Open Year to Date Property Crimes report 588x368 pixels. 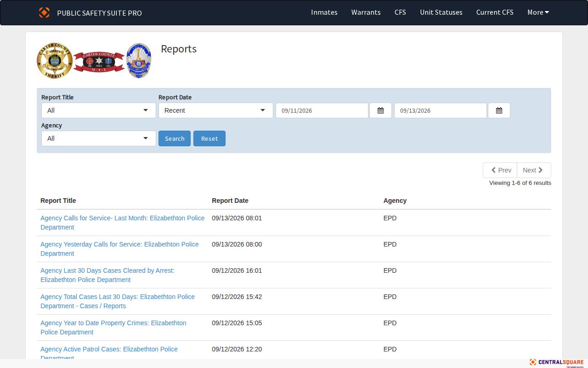coord(113,328)
